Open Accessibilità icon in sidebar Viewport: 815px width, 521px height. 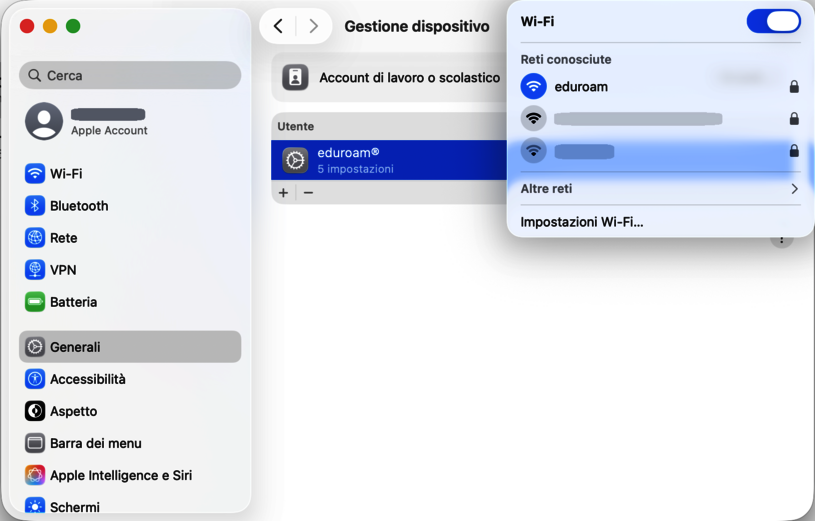point(35,379)
